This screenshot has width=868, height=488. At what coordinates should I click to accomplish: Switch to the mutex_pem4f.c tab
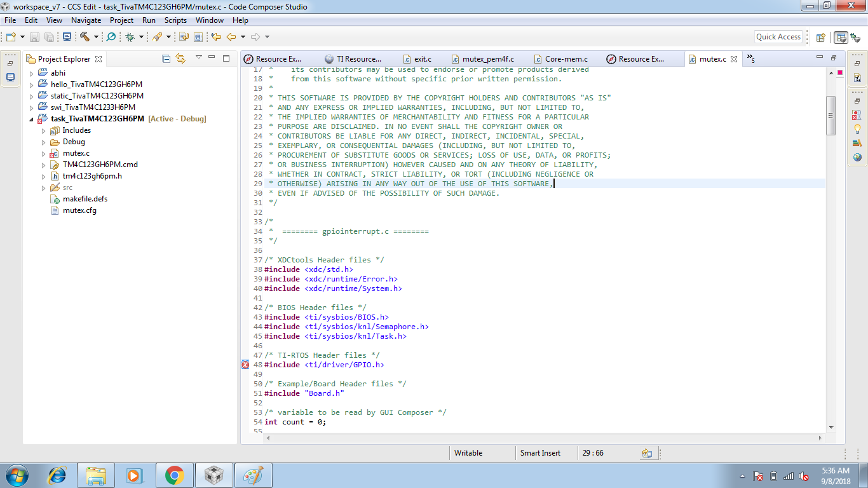(487, 59)
